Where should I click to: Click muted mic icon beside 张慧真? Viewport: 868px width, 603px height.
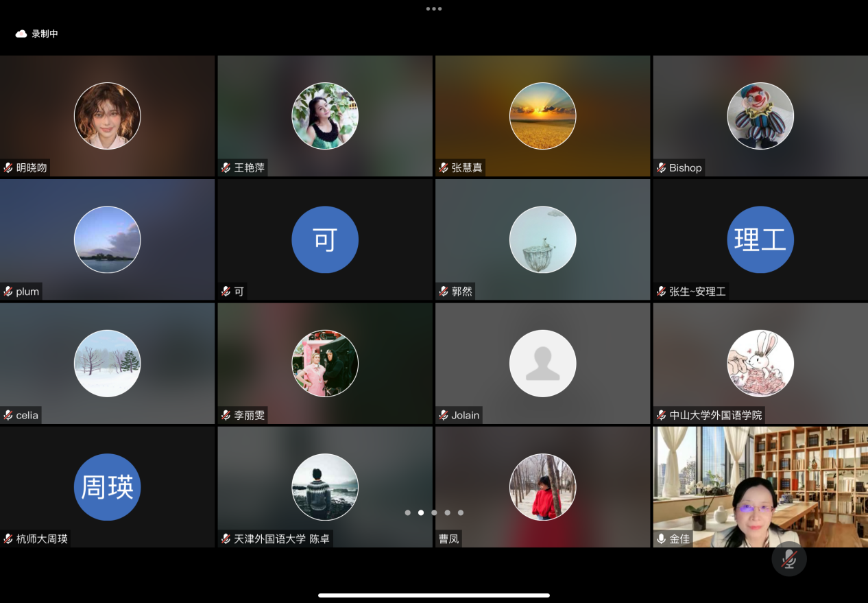[x=444, y=167]
